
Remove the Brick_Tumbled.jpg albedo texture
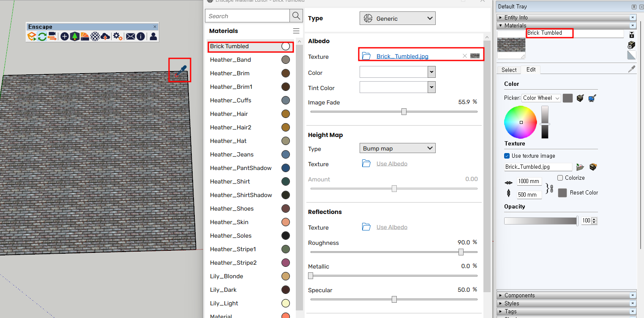[x=465, y=56]
